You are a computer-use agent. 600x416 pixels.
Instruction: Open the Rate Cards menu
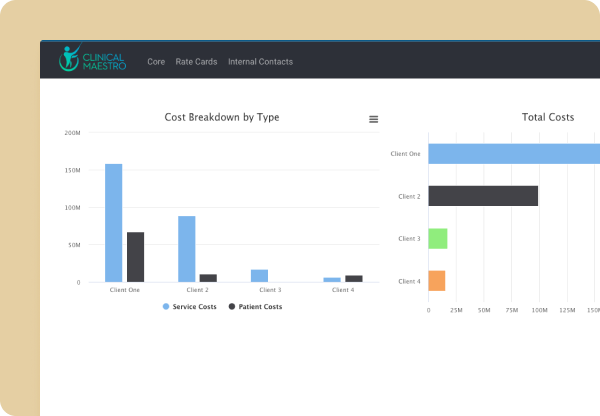[196, 62]
